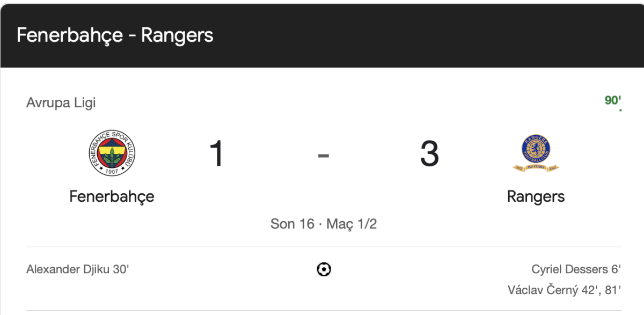Click Rangers' score of 3
The image size is (644, 315).
coord(429,153)
